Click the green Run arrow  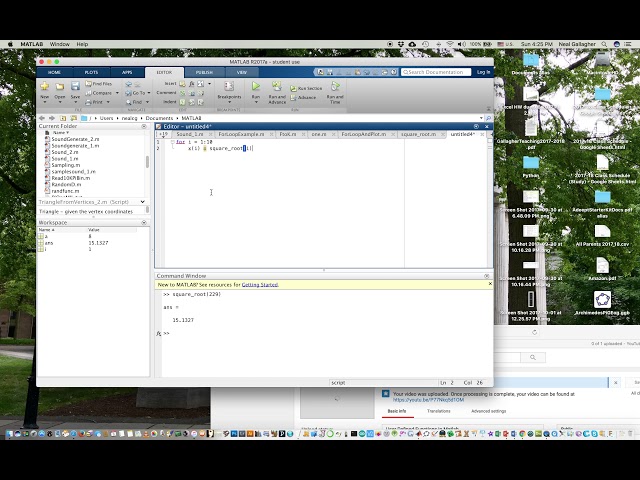tap(256, 86)
